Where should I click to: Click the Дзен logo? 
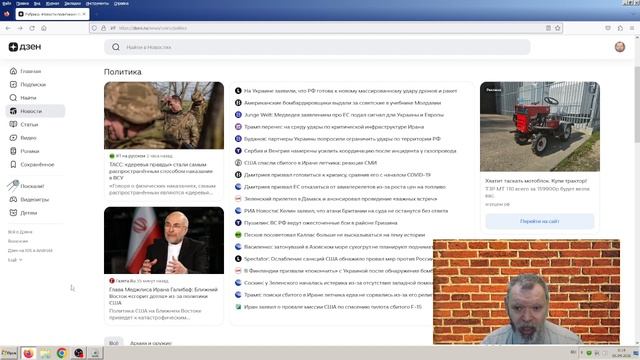coord(25,47)
